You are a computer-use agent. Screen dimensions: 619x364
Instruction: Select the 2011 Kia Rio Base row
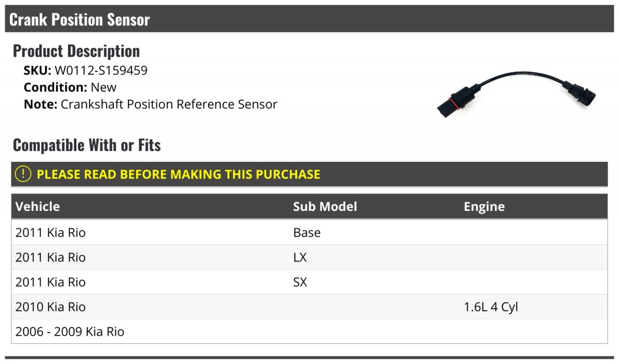[x=309, y=233]
